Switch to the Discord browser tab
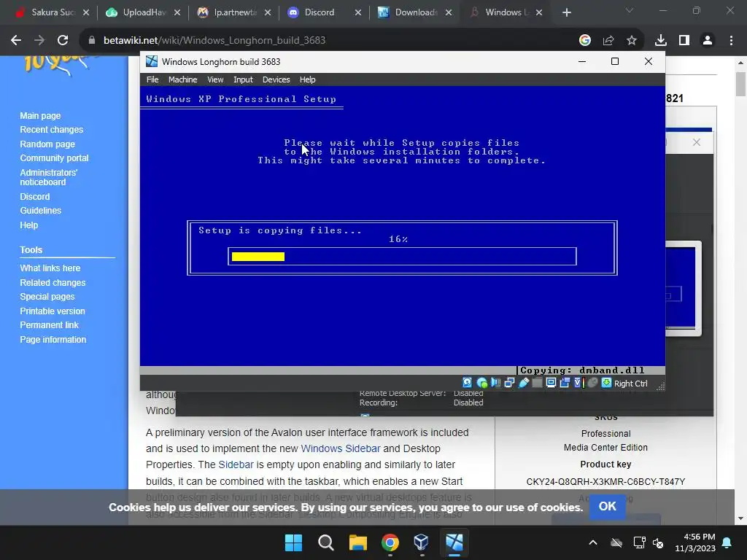Image resolution: width=747 pixels, height=560 pixels. pos(319,12)
